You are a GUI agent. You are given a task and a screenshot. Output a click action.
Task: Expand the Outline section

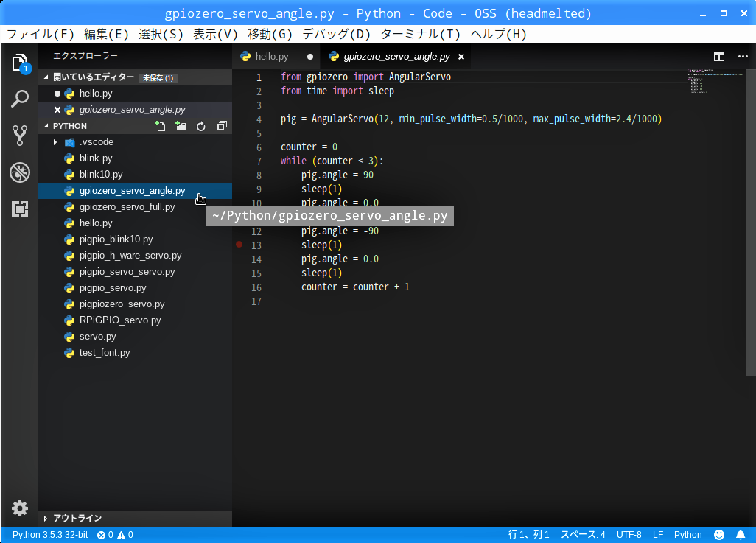click(46, 519)
